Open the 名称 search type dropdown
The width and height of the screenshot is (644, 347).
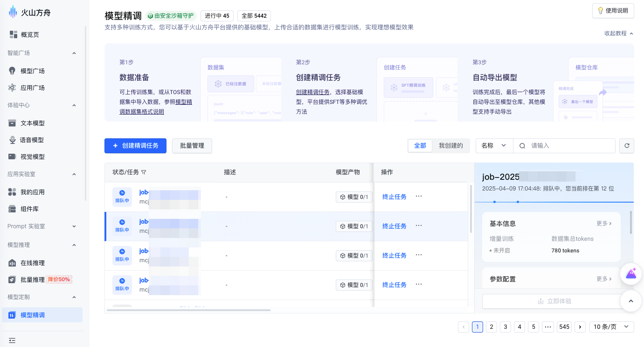(x=494, y=146)
